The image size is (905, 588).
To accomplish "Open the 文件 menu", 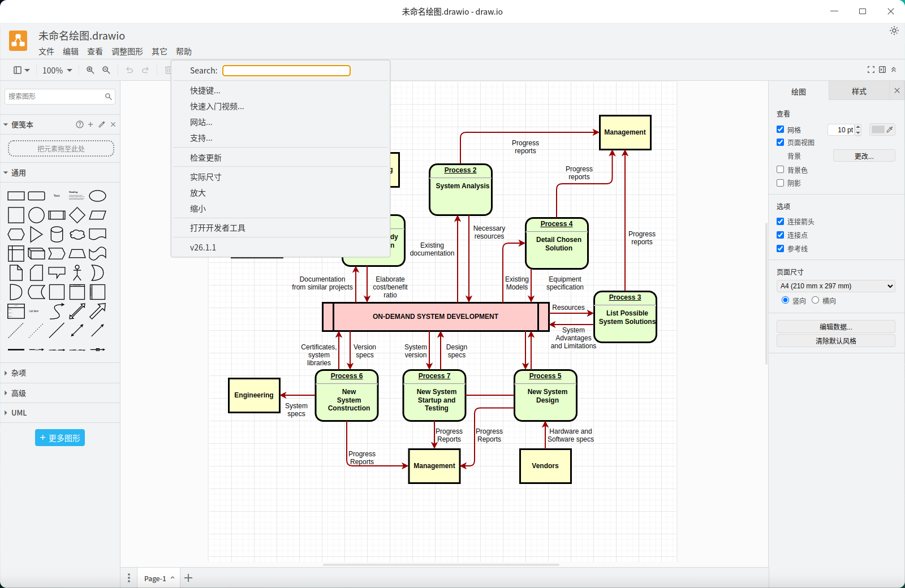I will (x=46, y=51).
